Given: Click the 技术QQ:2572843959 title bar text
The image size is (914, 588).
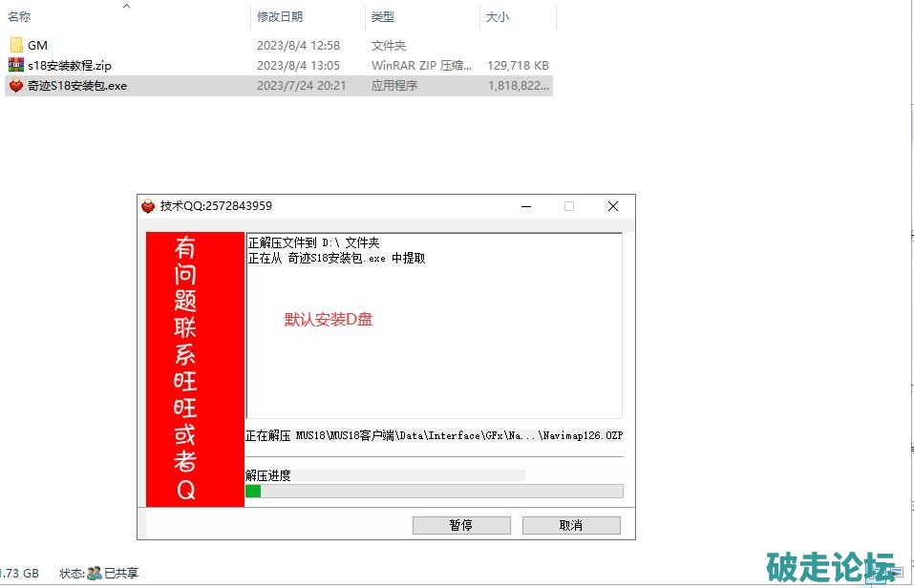Looking at the screenshot, I should pos(216,206).
